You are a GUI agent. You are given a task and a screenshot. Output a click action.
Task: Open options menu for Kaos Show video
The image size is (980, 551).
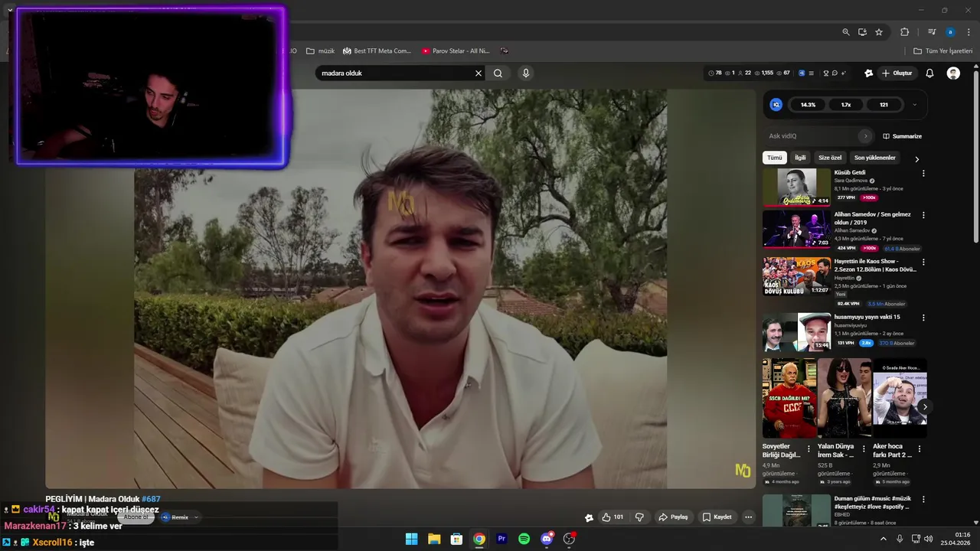[x=923, y=261]
